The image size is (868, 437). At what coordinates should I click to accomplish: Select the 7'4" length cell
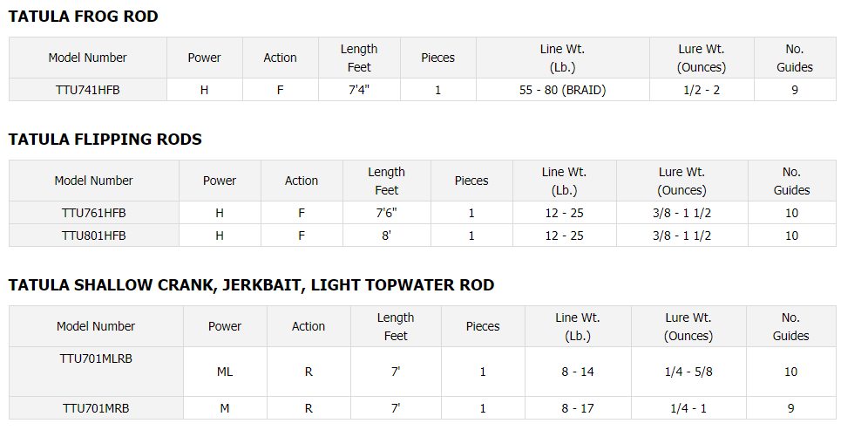pos(359,89)
